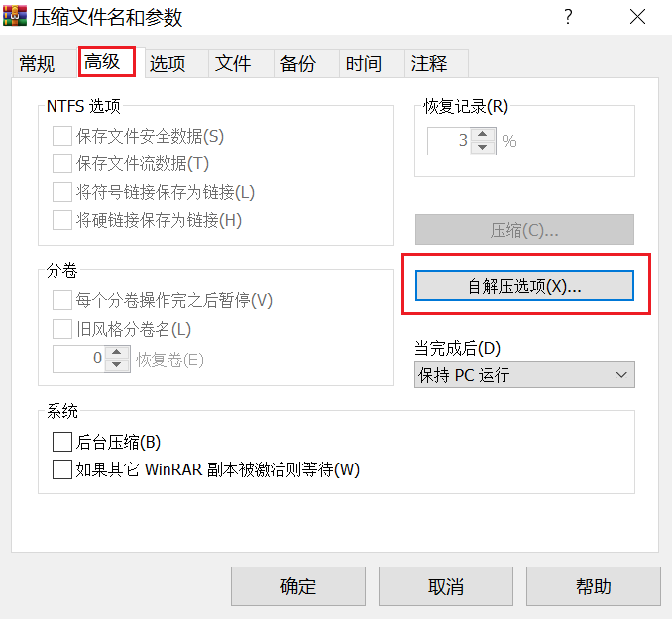Open the 注释 tab
Screen dimensions: 672x619
pos(429,64)
